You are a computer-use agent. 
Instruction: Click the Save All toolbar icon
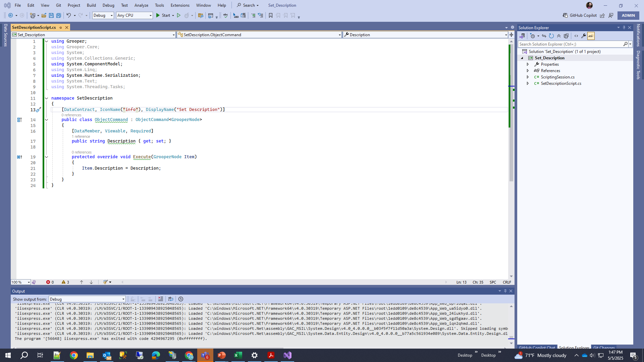point(59,15)
